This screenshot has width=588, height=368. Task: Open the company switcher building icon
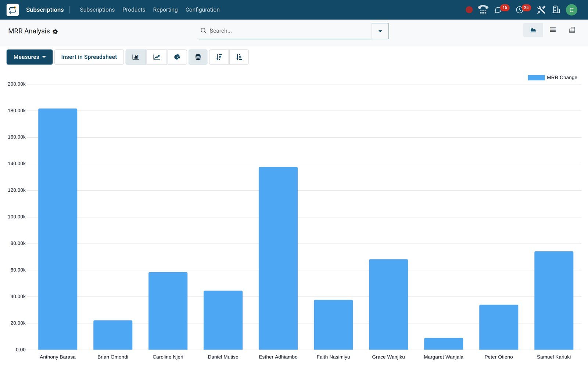tap(556, 10)
